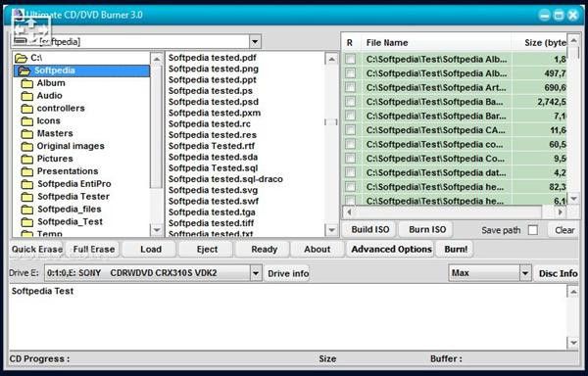Image resolution: width=588 pixels, height=376 pixels.
Task: Start burning with the Burn! button
Action: [x=456, y=250]
